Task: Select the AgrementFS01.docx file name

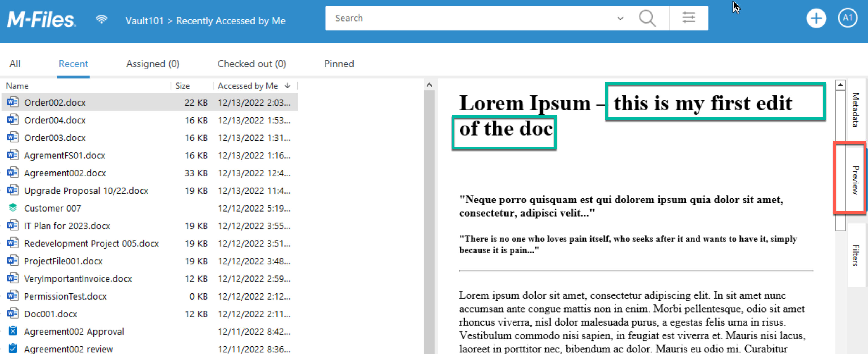Action: (65, 155)
